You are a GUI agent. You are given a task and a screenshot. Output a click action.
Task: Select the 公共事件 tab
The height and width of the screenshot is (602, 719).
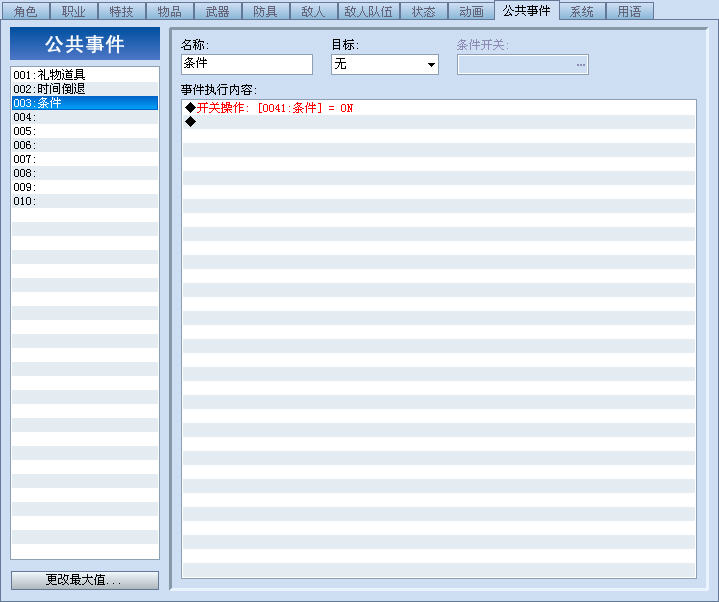pos(526,10)
